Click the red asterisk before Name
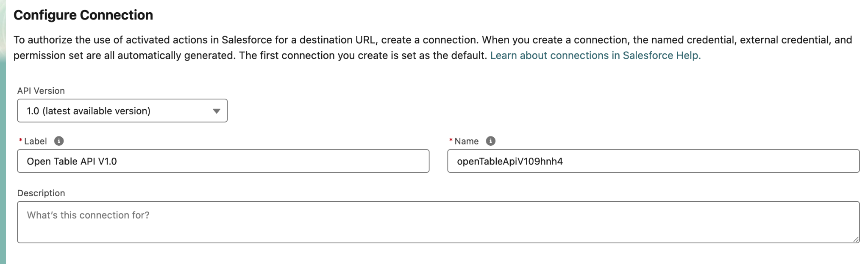868x264 pixels. coord(451,141)
